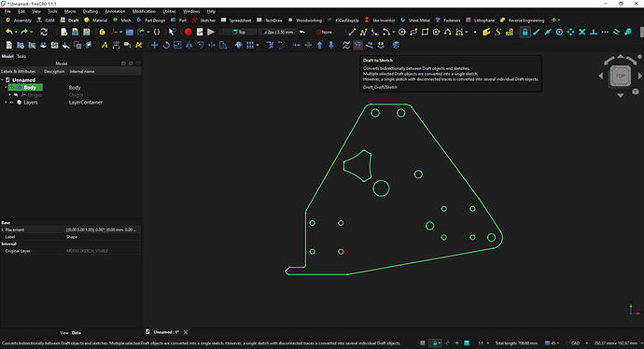Select the Draft Polyline (wire) tool
Viewport: 644px width, 349px height.
[x=363, y=32]
